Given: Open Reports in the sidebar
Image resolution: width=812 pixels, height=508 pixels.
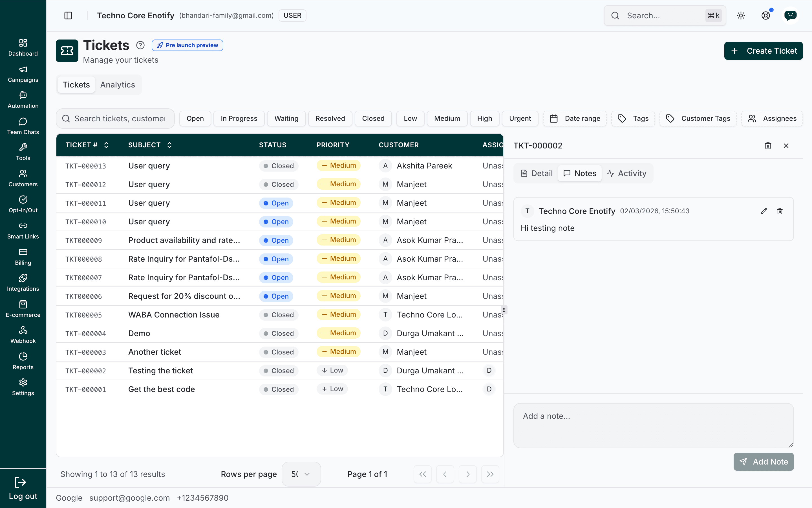Looking at the screenshot, I should (23, 361).
